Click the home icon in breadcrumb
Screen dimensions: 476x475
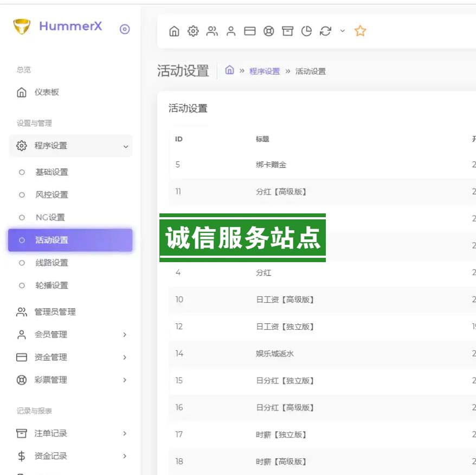click(x=229, y=70)
